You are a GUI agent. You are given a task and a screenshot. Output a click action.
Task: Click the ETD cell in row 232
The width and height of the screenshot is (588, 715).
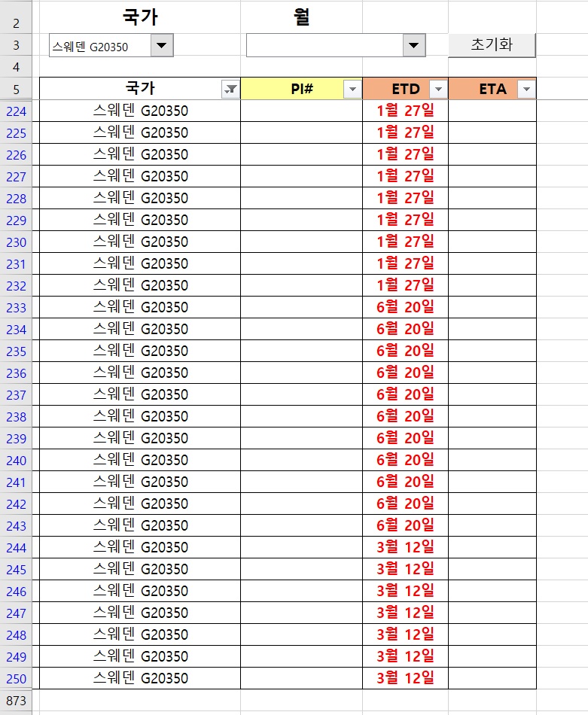point(406,285)
